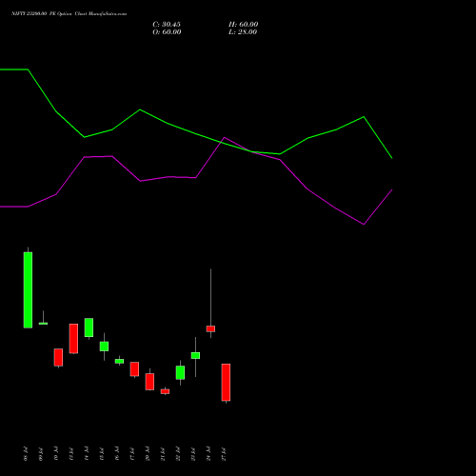476x476 pixels.
Task: Select the 24 Jul date axis label
Action: [208, 454]
